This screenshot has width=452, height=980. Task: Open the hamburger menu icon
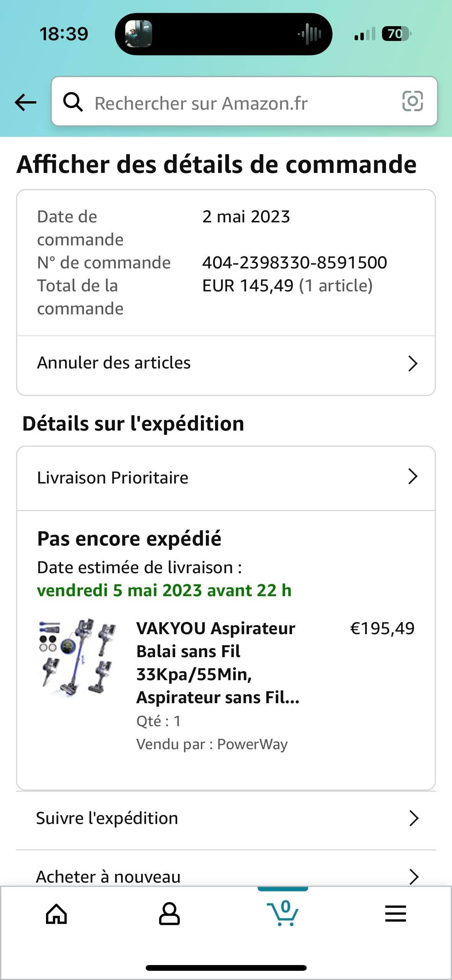[x=395, y=914]
